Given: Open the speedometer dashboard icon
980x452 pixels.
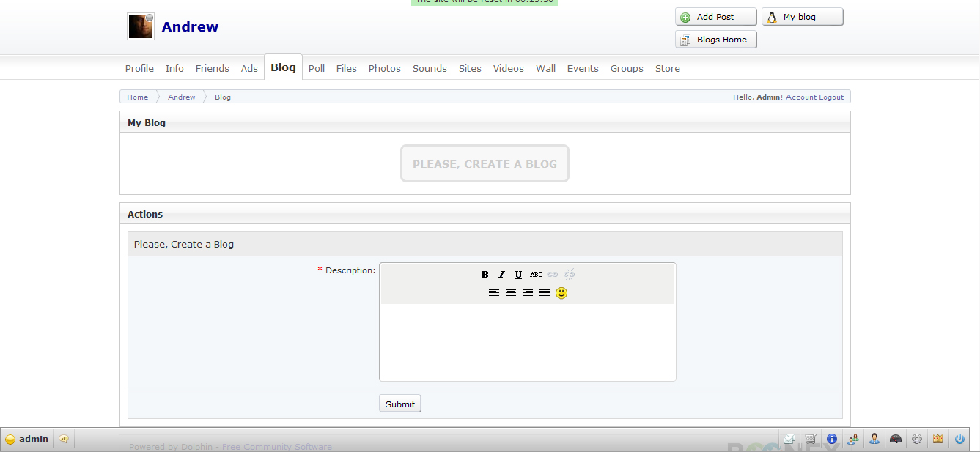Looking at the screenshot, I should pos(896,440).
